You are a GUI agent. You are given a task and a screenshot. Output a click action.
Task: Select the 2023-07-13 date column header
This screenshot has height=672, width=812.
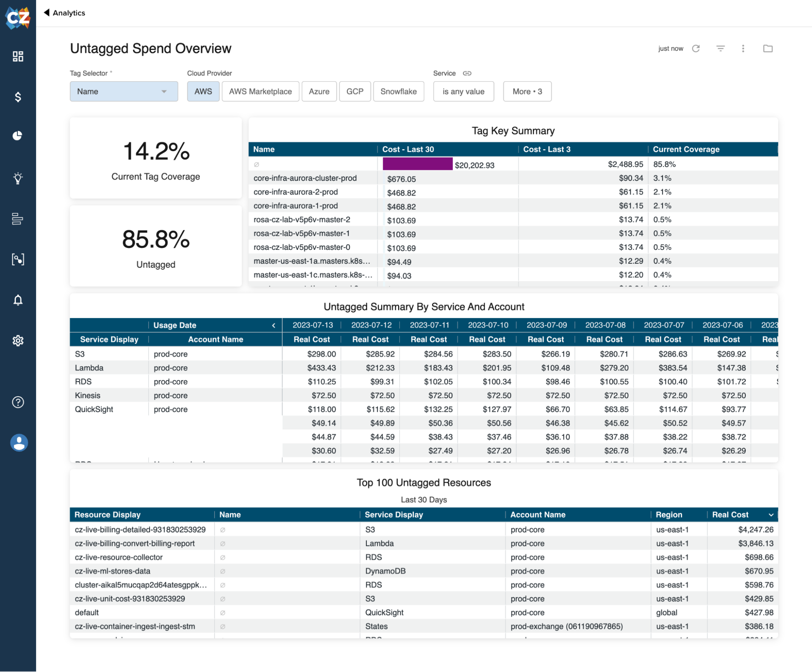tap(312, 325)
